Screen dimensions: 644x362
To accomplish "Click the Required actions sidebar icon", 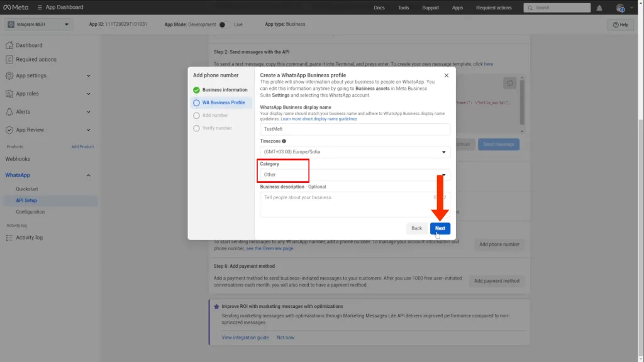I will [x=9, y=60].
